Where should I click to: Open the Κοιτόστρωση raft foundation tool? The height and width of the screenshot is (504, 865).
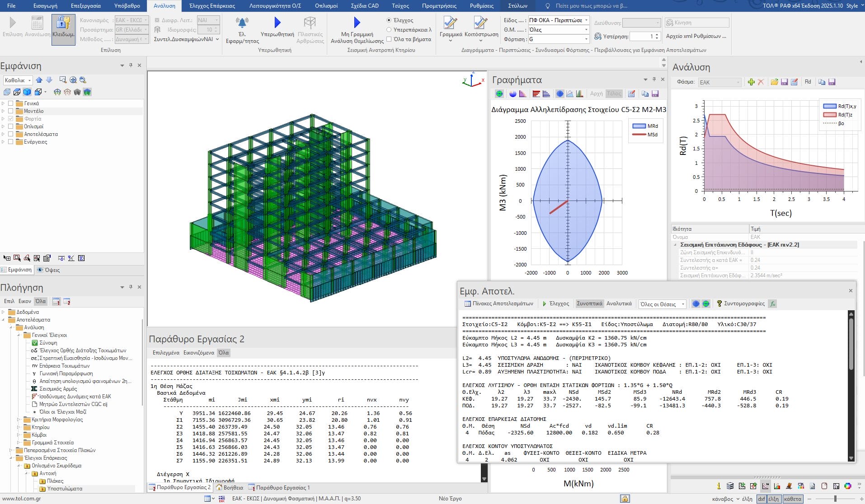click(x=481, y=26)
